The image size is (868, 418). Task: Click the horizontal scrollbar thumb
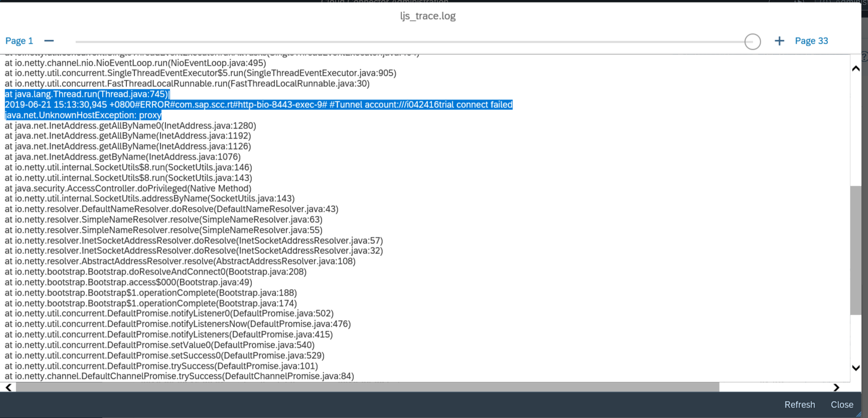[x=367, y=387]
